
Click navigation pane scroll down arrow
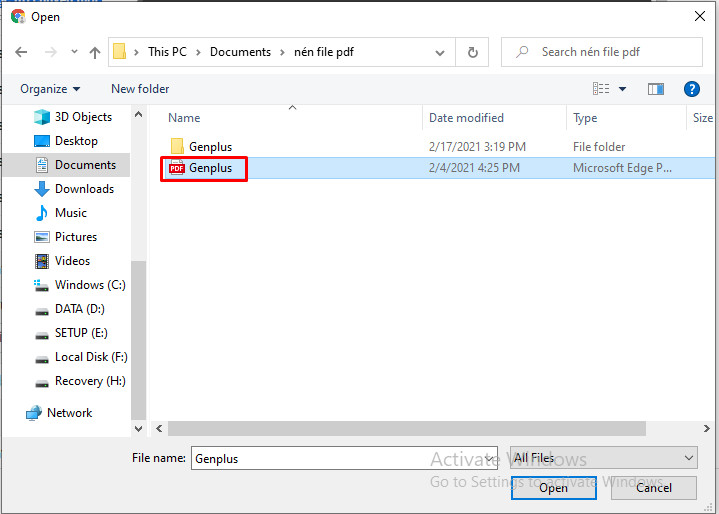pyautogui.click(x=138, y=429)
